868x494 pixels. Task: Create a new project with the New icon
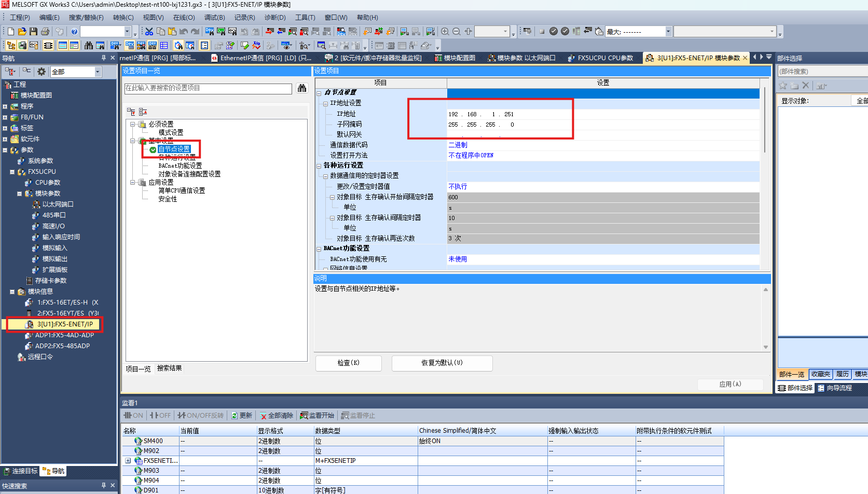click(11, 32)
